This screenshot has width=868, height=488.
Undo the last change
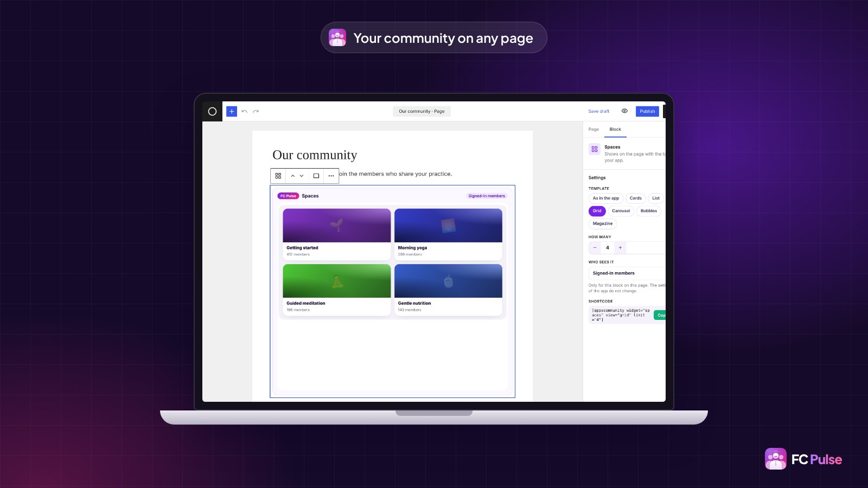(245, 111)
